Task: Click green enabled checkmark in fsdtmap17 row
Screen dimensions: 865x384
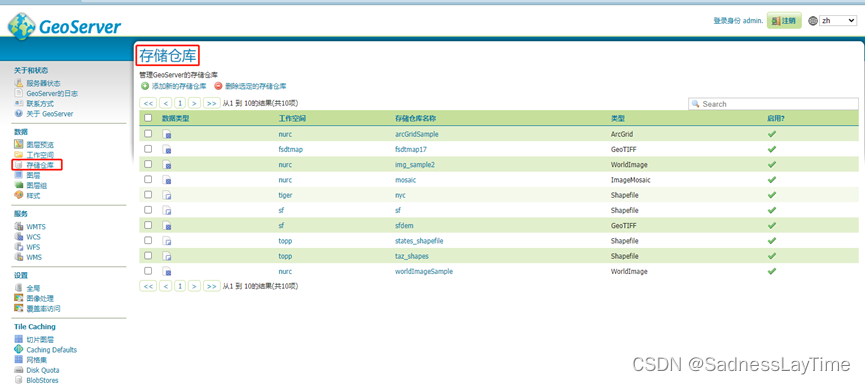Action: pyautogui.click(x=772, y=149)
